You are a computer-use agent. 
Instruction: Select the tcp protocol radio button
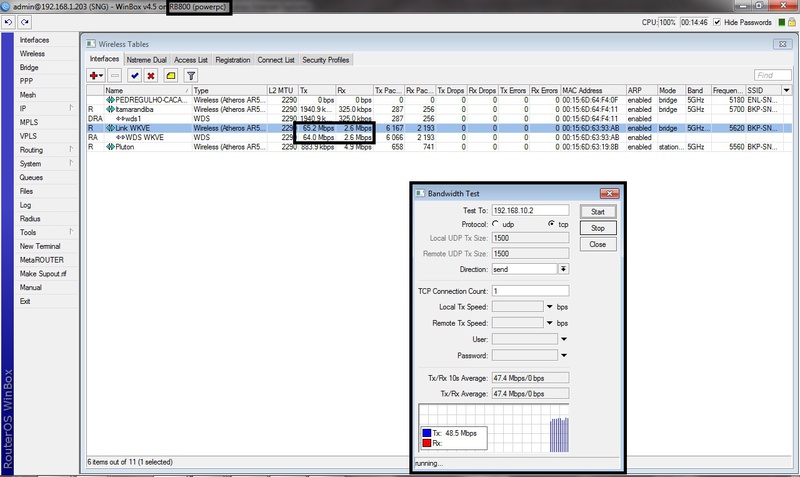click(551, 225)
